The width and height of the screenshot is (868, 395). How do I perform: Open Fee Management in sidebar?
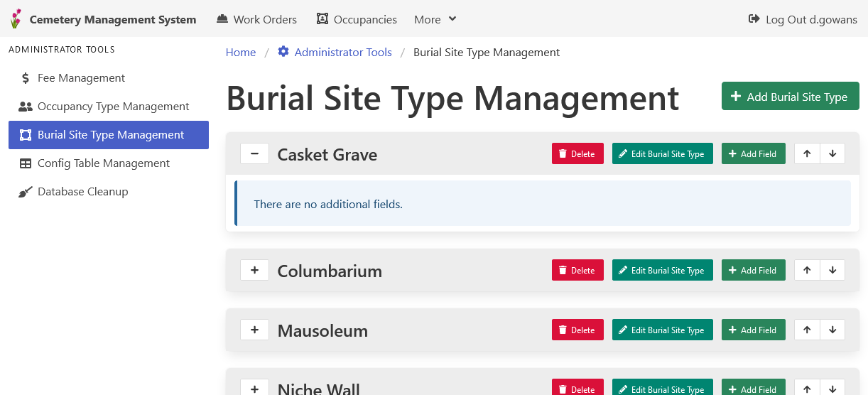pyautogui.click(x=81, y=78)
